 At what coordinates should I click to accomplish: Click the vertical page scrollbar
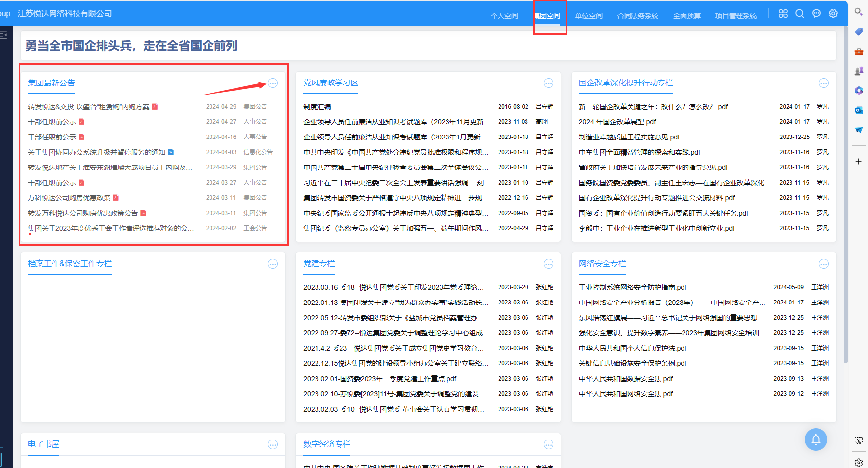(845, 196)
